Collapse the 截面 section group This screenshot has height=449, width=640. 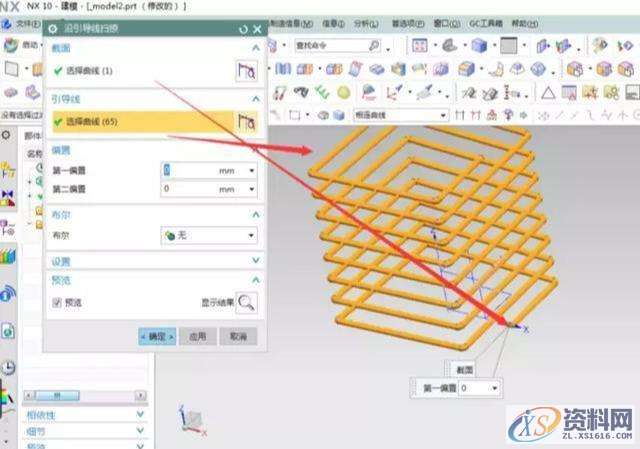pyautogui.click(x=256, y=46)
